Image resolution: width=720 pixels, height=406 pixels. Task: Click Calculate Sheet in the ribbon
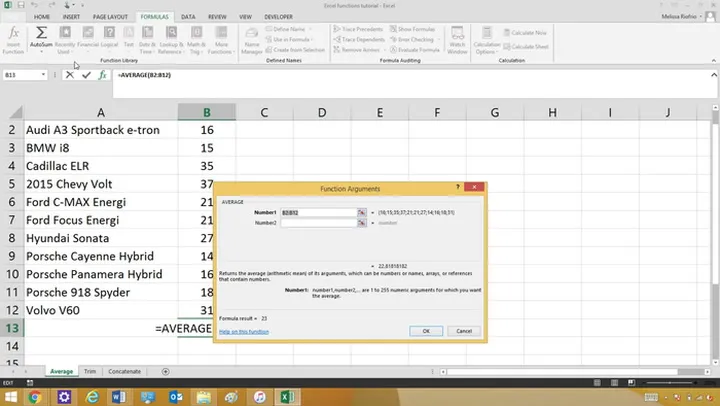pos(526,46)
